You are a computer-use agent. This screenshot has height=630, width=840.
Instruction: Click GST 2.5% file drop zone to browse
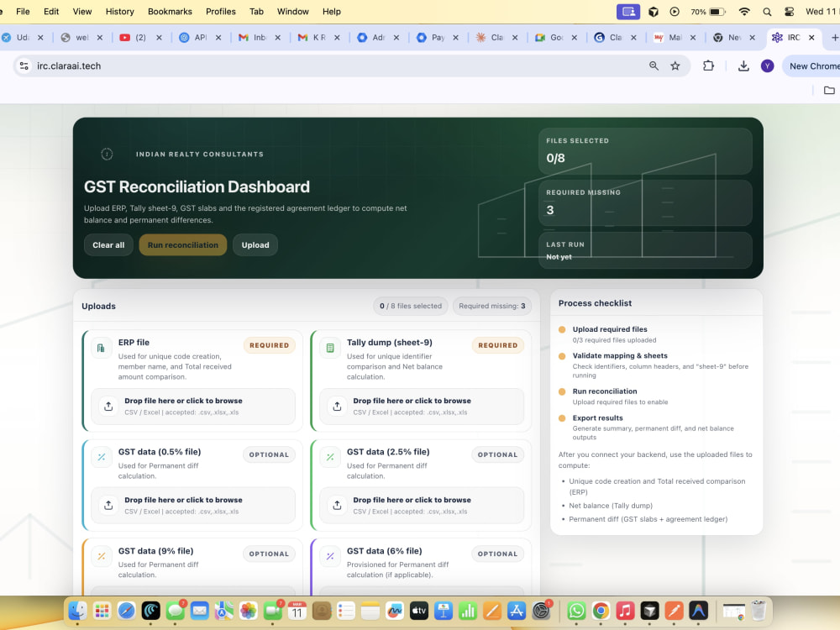422,505
